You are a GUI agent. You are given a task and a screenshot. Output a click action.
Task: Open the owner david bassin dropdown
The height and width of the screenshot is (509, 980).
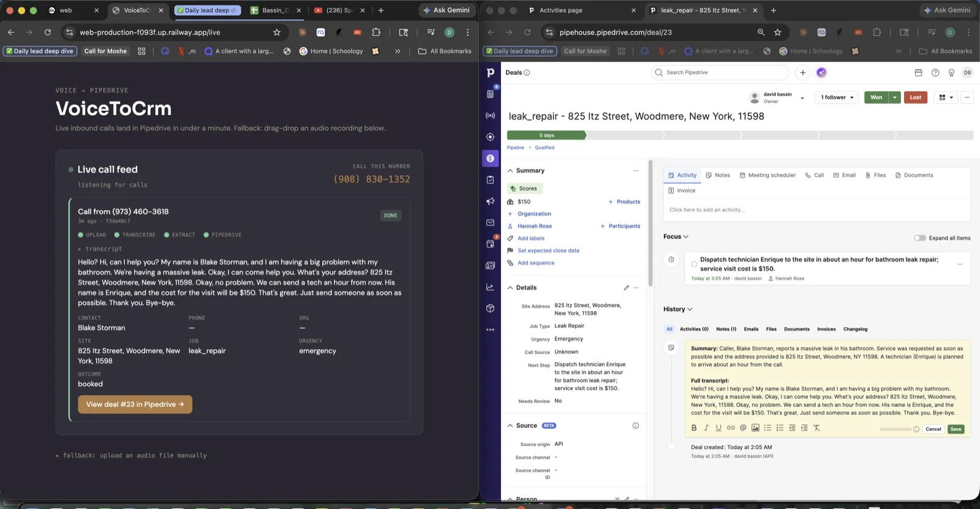point(802,98)
